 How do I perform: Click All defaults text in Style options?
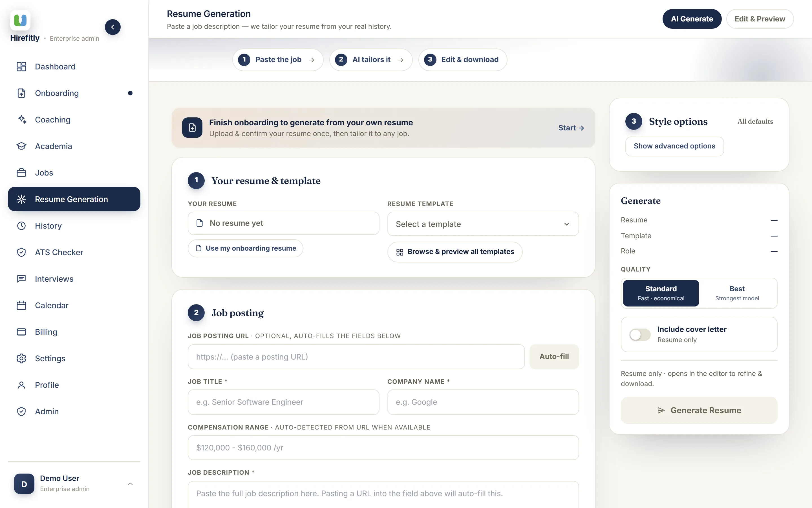coord(755,121)
